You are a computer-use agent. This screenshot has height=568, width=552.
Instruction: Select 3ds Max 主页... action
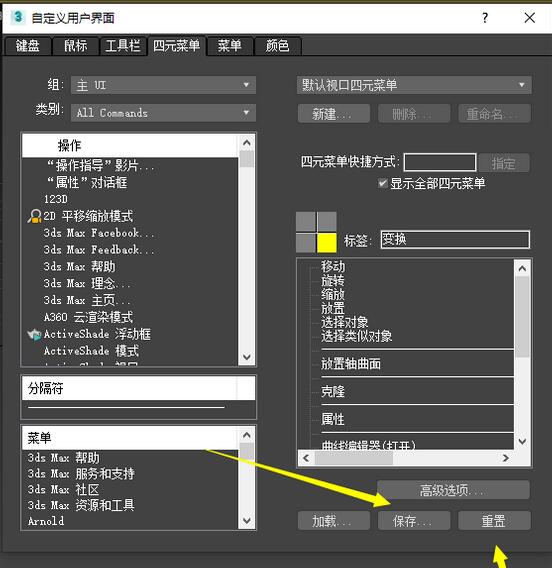coord(87,300)
